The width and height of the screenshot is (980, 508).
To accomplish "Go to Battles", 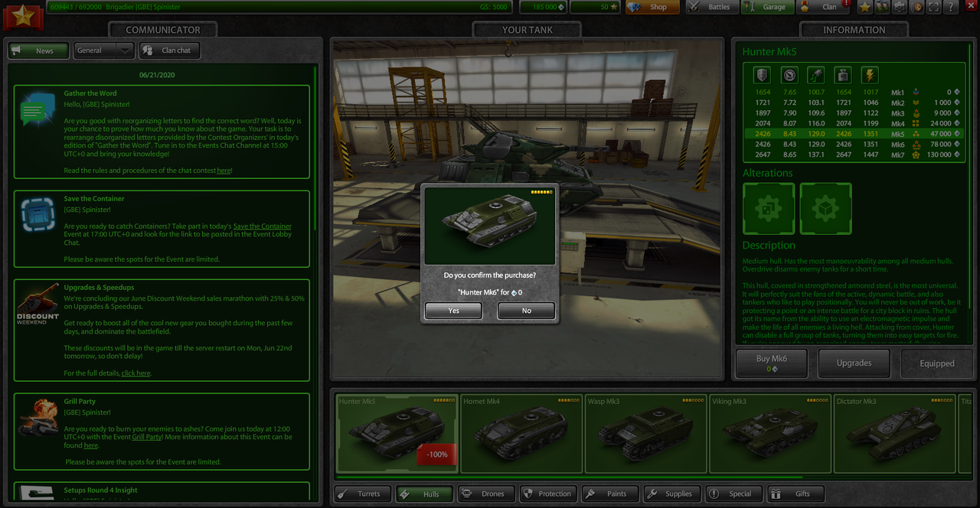I will (713, 7).
